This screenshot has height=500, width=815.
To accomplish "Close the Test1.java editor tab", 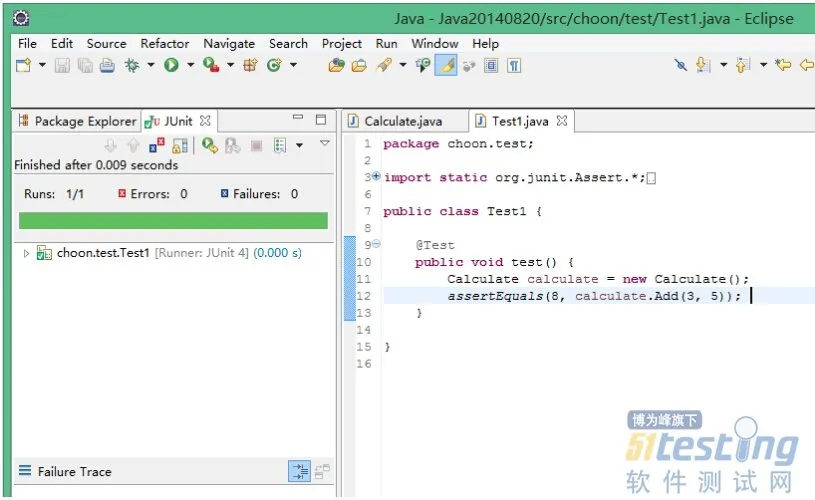I will [x=562, y=121].
